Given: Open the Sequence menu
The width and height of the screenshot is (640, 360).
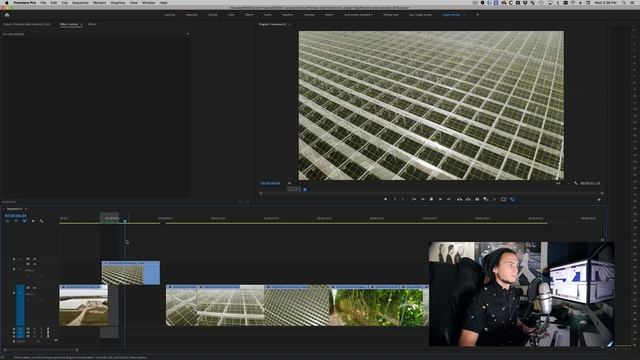Looking at the screenshot, I should pos(80,2).
